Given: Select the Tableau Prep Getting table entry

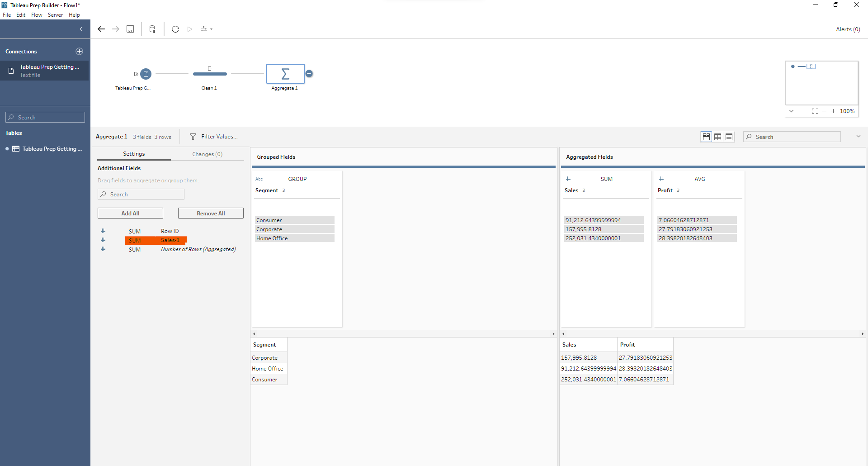Looking at the screenshot, I should click(x=45, y=149).
